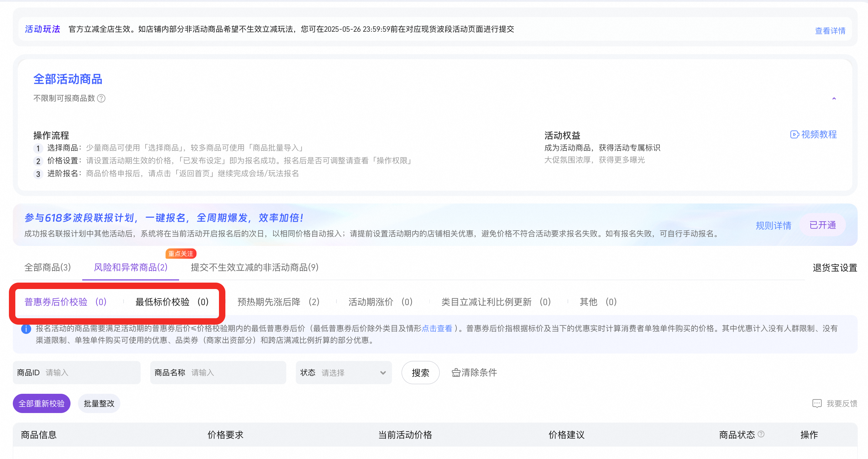Click the 活动玩法 label
This screenshot has height=459, width=868.
tap(42, 29)
